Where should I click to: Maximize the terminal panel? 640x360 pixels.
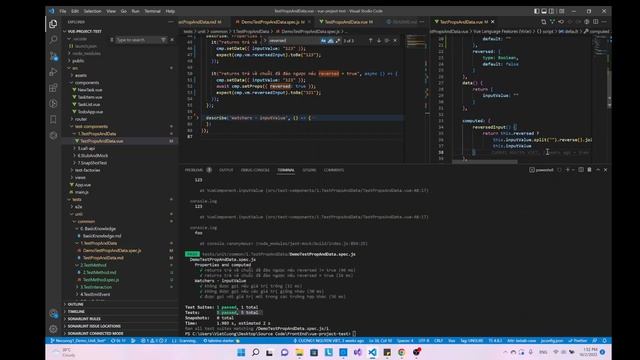(598, 170)
